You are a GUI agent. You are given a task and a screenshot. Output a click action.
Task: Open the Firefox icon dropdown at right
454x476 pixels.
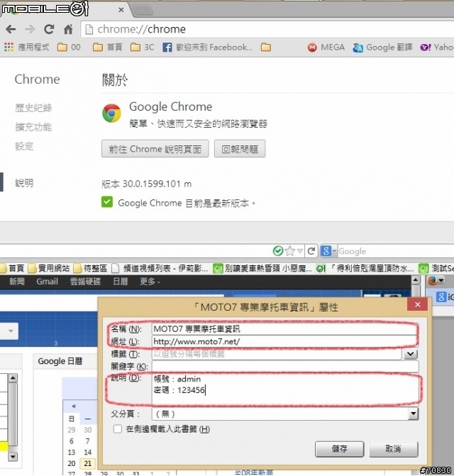click(436, 280)
